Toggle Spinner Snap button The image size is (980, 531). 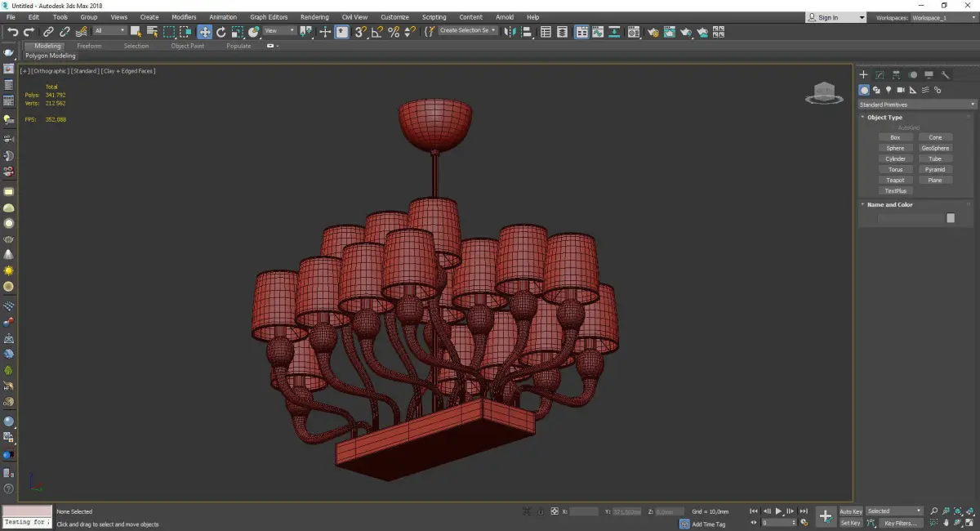(x=410, y=32)
